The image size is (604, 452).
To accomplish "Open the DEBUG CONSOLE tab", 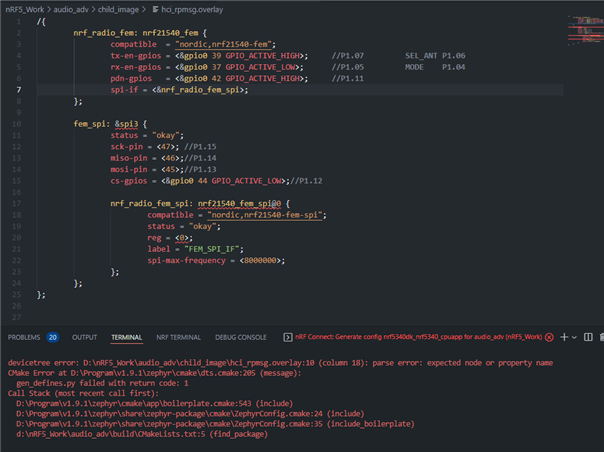I will (x=240, y=338).
